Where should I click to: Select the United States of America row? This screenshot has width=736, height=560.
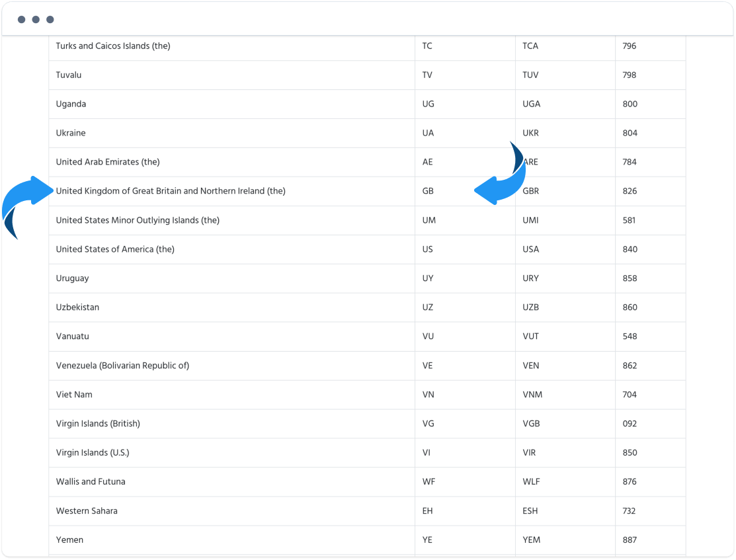[x=367, y=249]
